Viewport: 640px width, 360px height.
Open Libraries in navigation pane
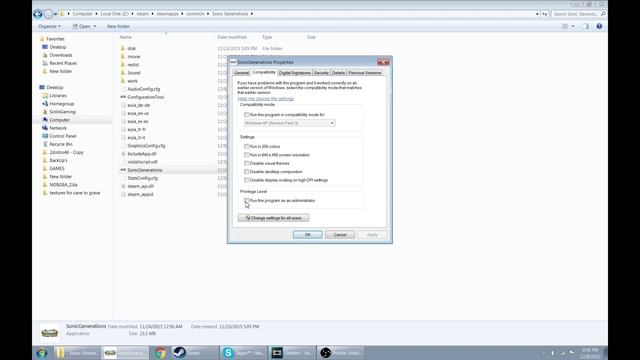pos(58,96)
